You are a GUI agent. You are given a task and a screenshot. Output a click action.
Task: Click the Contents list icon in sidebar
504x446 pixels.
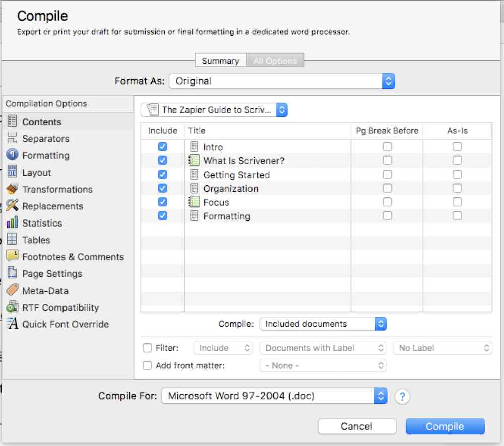pos(12,121)
